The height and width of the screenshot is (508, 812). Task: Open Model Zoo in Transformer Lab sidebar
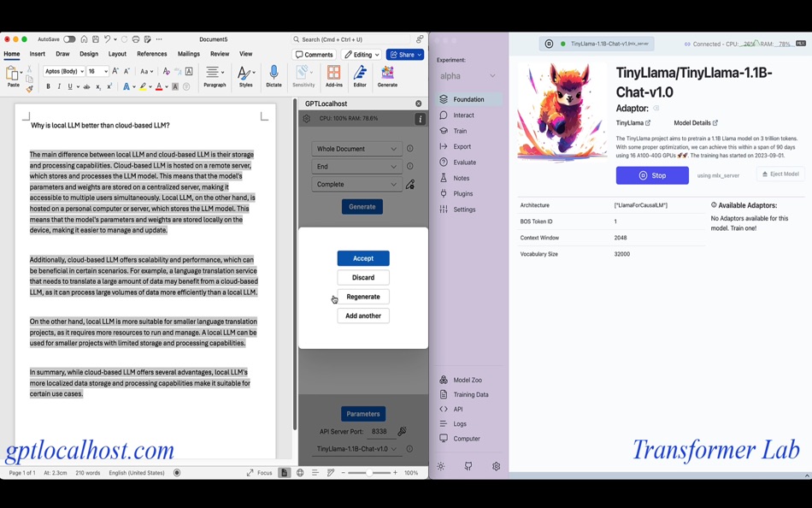(469, 380)
